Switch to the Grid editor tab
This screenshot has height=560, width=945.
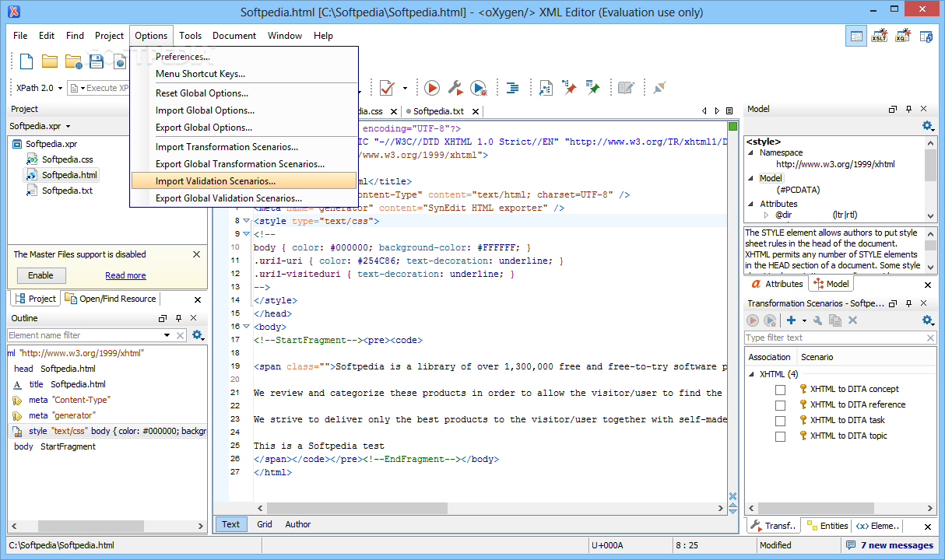tap(265, 524)
